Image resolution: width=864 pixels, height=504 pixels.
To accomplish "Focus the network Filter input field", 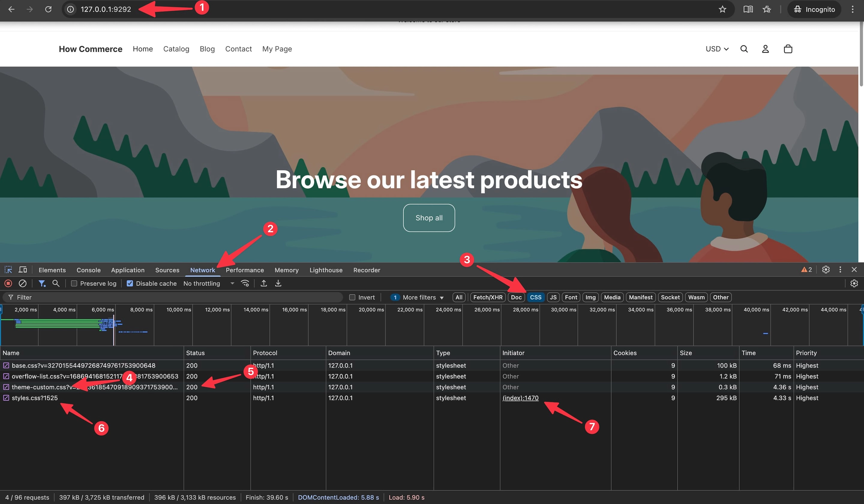I will coord(173,298).
